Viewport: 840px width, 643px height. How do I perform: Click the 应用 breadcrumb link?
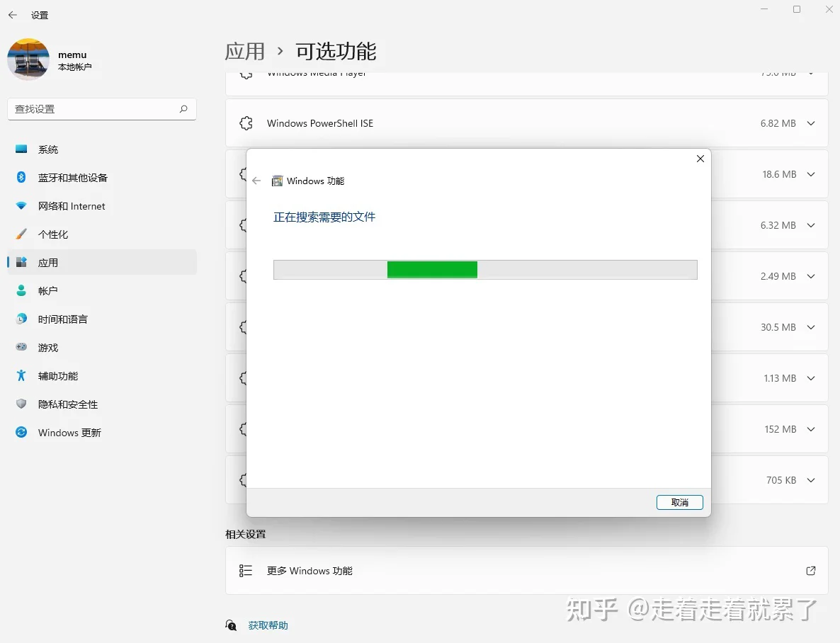(x=245, y=52)
